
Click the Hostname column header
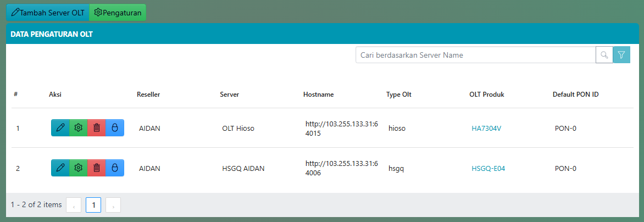(x=318, y=95)
